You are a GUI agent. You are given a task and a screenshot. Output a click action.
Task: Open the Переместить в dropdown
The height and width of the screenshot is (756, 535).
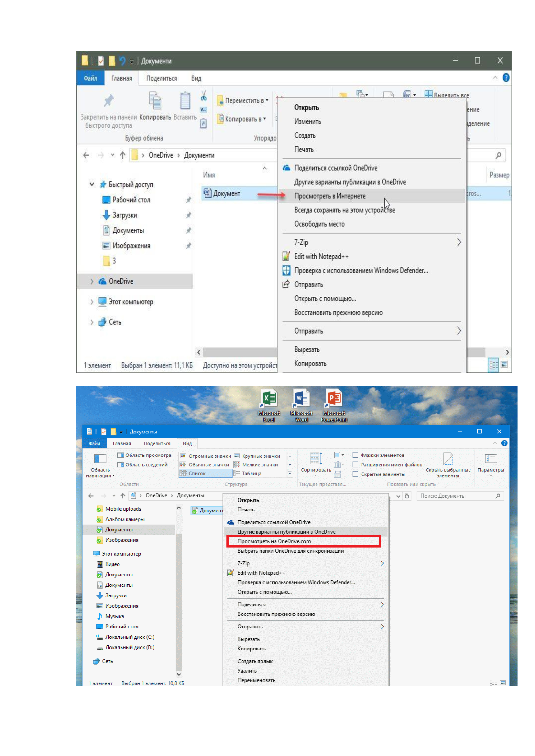click(243, 101)
